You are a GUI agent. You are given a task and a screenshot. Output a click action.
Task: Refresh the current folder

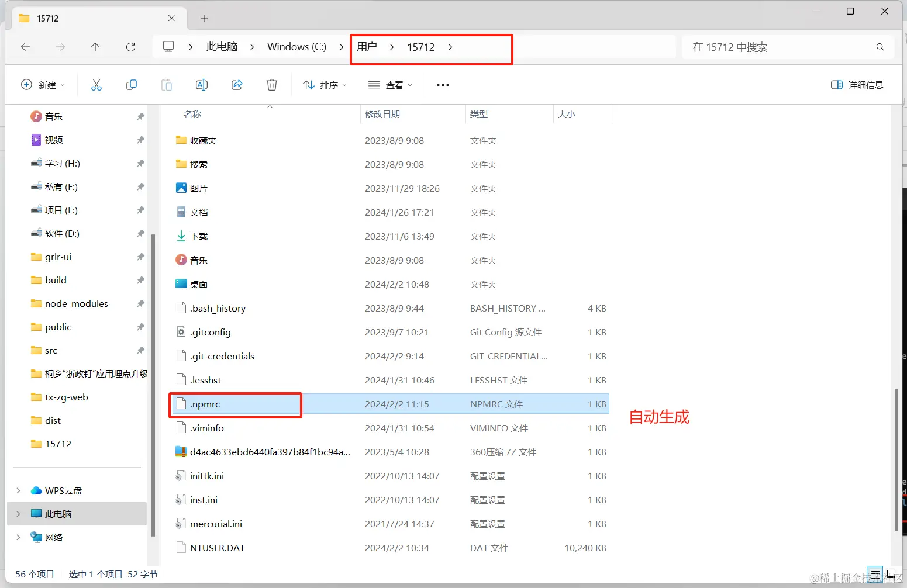coord(130,47)
